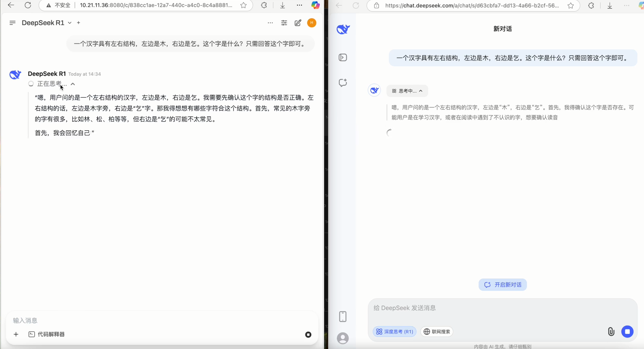644x349 pixels.
Task: Click the DeepSeek R1 whale avatar in left chat
Action: [15, 75]
